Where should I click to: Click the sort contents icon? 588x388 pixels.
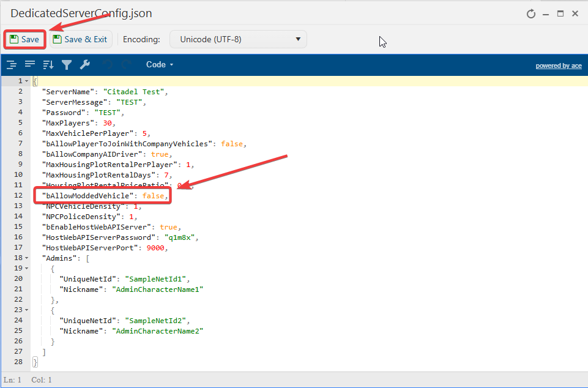pos(48,64)
